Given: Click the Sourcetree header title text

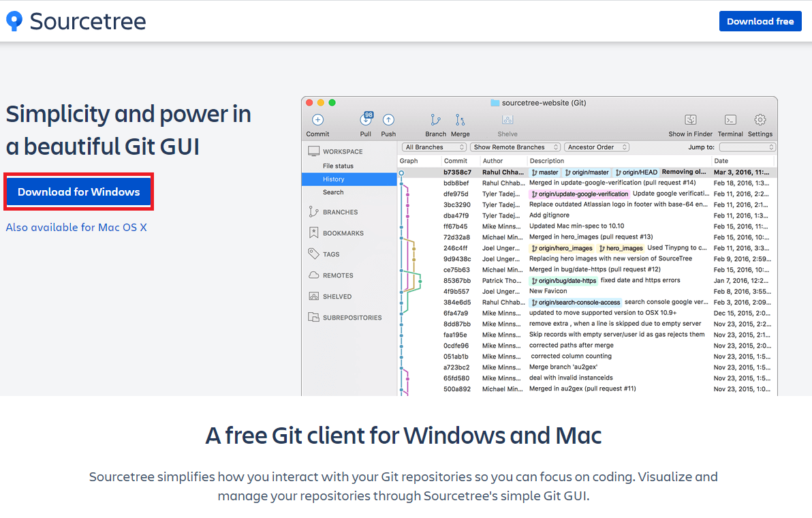Looking at the screenshot, I should [x=87, y=21].
